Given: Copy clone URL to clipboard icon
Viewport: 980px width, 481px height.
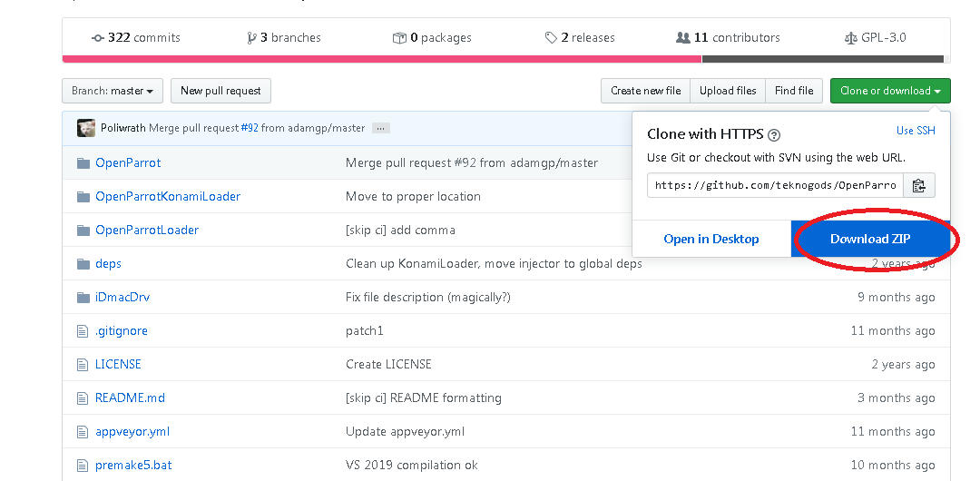Looking at the screenshot, I should tap(918, 185).
